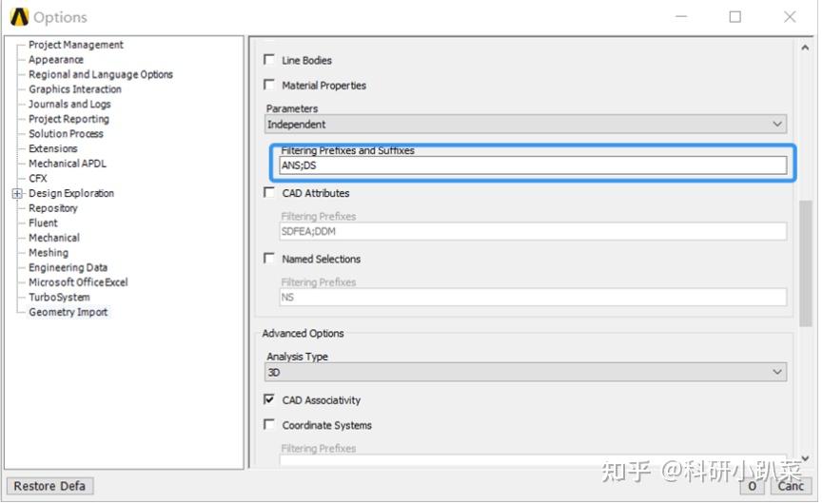
Task: Click the scrollbar down arrow
Action: pos(805,458)
